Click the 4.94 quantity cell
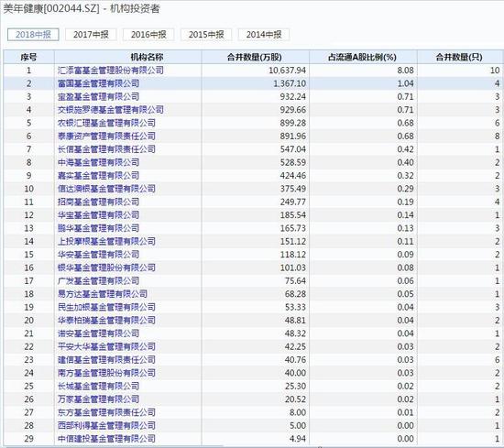The height and width of the screenshot is (448, 504). 298,439
